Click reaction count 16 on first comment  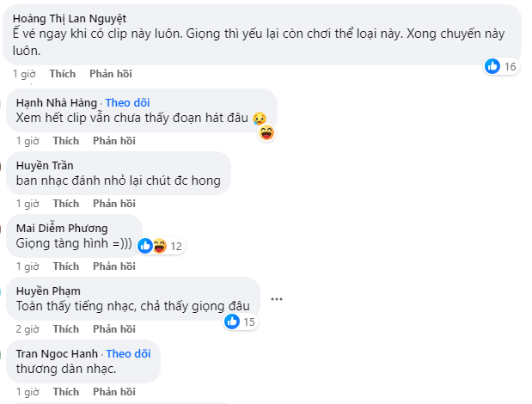[x=510, y=66]
